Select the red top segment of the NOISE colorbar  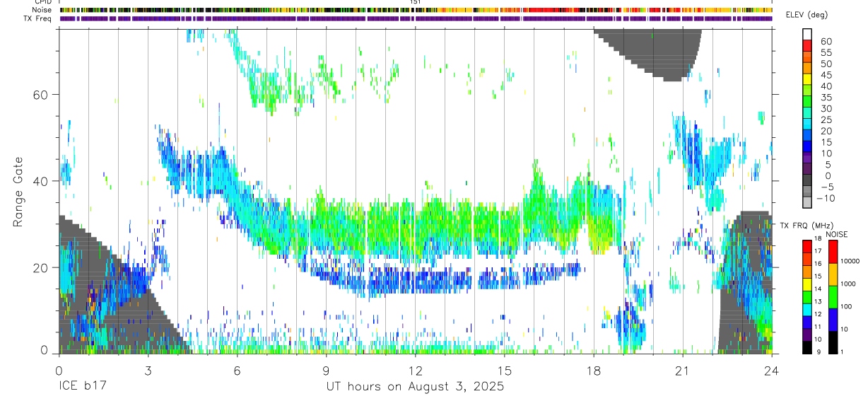(x=833, y=252)
